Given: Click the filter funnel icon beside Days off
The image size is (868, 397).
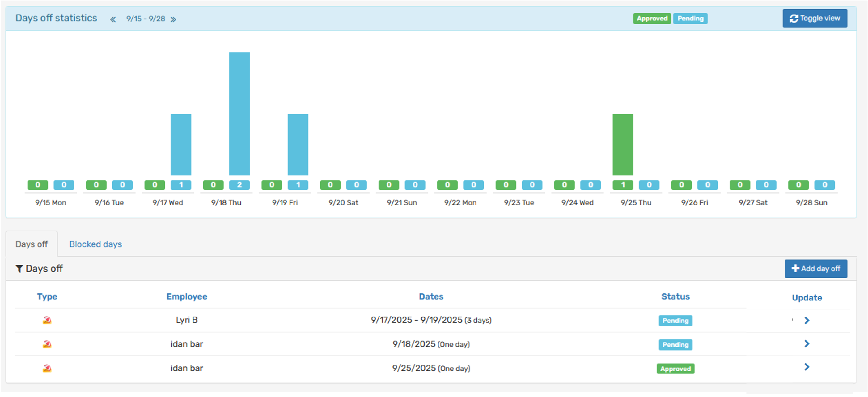Looking at the screenshot, I should pyautogui.click(x=19, y=269).
